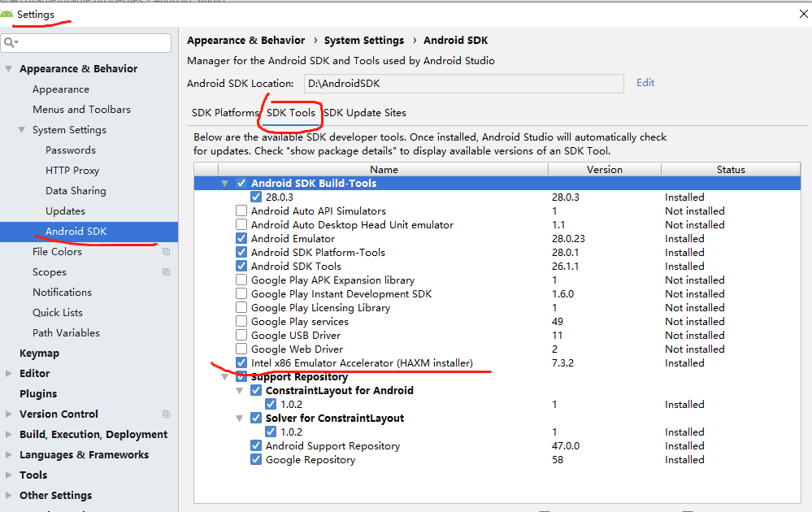Screen dimensions: 812x512
Task: Check Google Play APK Expansion library
Action: pyautogui.click(x=241, y=280)
